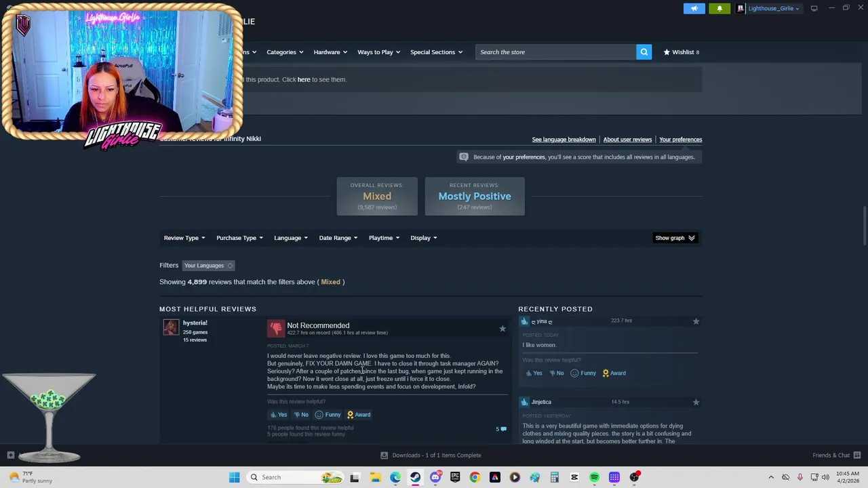Give Award to hysteria!'s review
The image size is (868, 488).
pos(359,415)
